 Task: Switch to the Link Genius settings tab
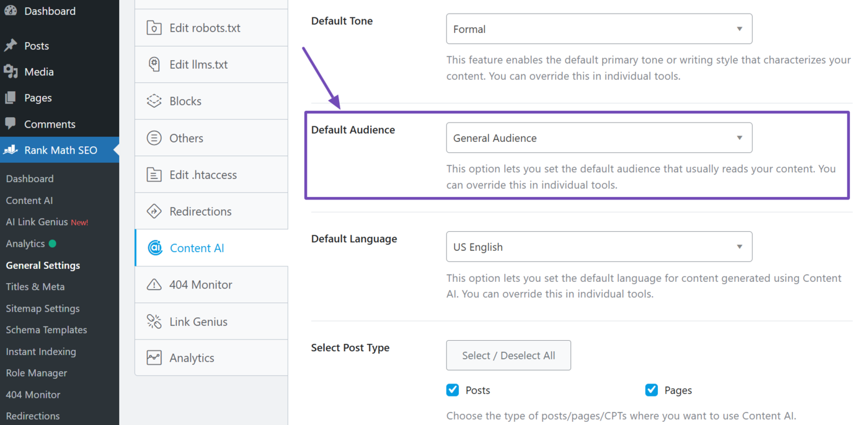coord(211,322)
